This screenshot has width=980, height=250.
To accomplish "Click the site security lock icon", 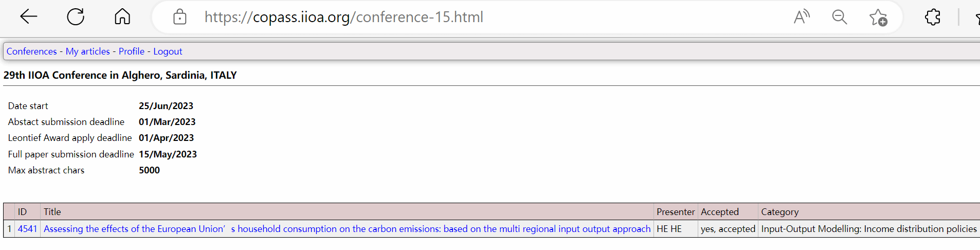I will [179, 17].
